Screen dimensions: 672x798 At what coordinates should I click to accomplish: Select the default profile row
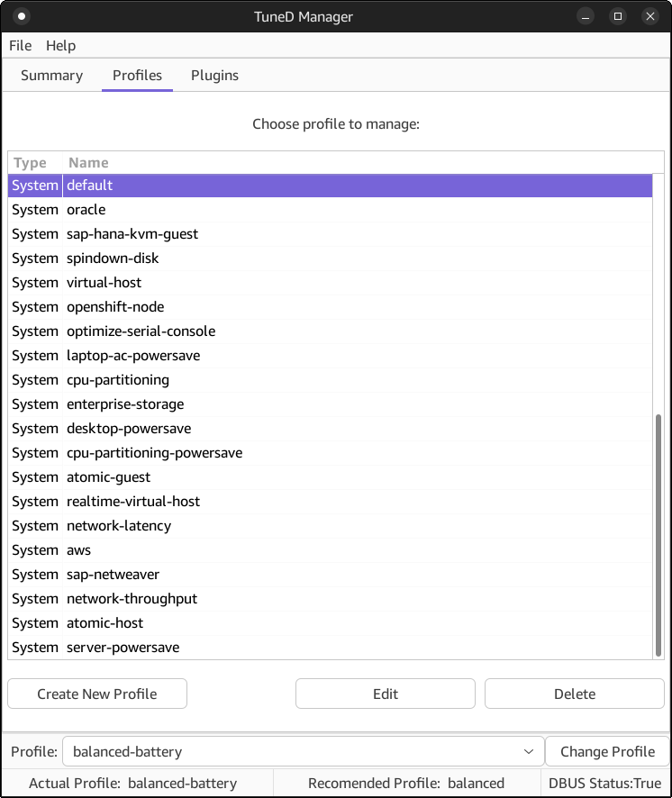point(330,186)
